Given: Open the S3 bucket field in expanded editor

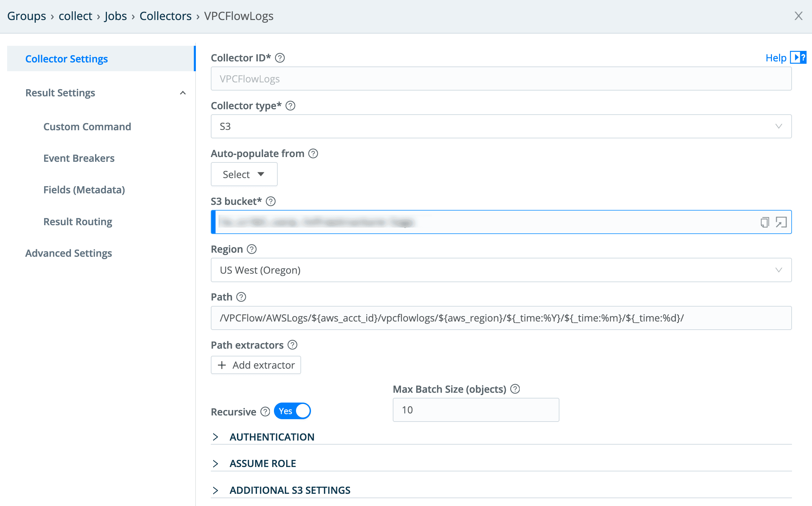Looking at the screenshot, I should [782, 222].
